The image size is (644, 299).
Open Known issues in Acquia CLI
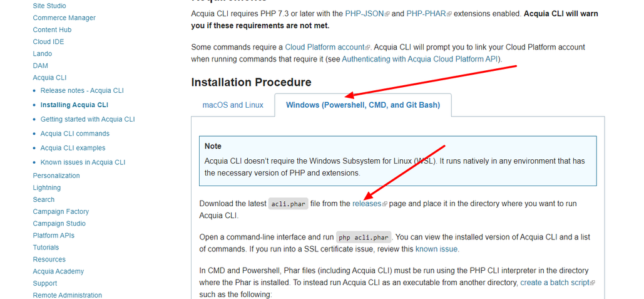(83, 162)
